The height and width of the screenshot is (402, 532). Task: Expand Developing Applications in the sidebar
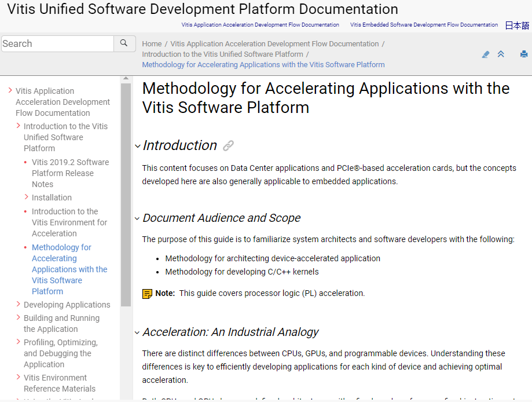point(19,305)
